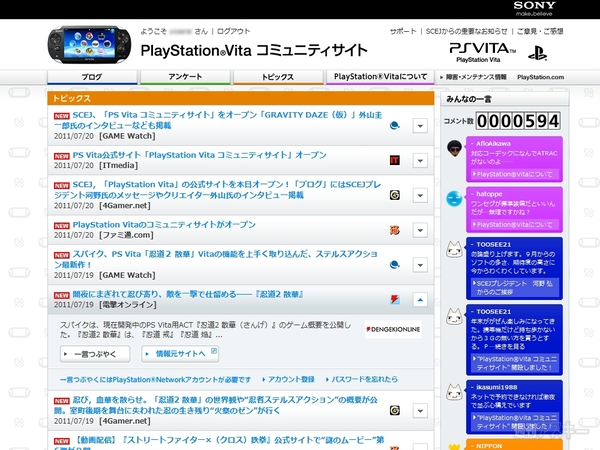Click GAME Watch icon beside スパイク 忍道2 topic
This screenshot has height=450, width=600.
click(x=395, y=265)
